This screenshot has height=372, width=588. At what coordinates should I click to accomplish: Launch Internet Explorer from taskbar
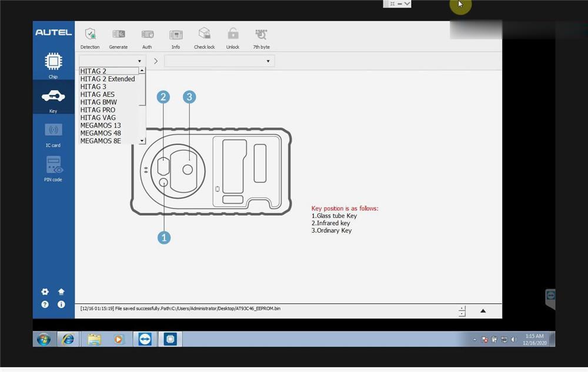click(x=68, y=340)
